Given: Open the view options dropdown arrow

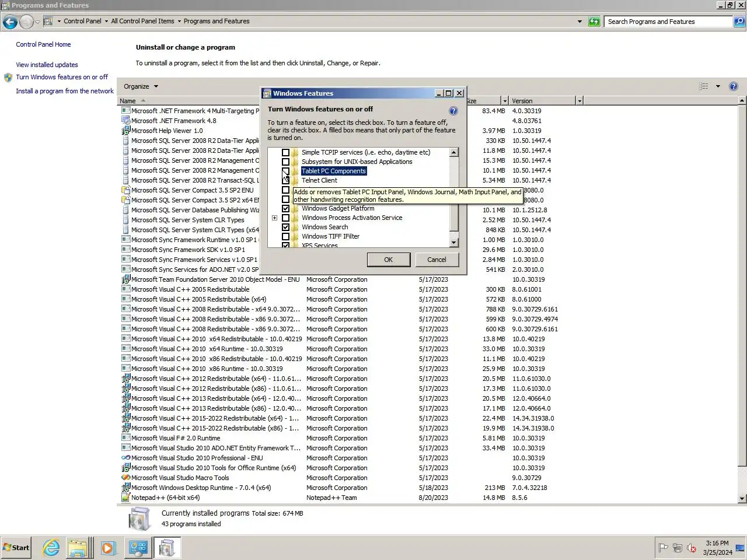Looking at the screenshot, I should click(718, 86).
